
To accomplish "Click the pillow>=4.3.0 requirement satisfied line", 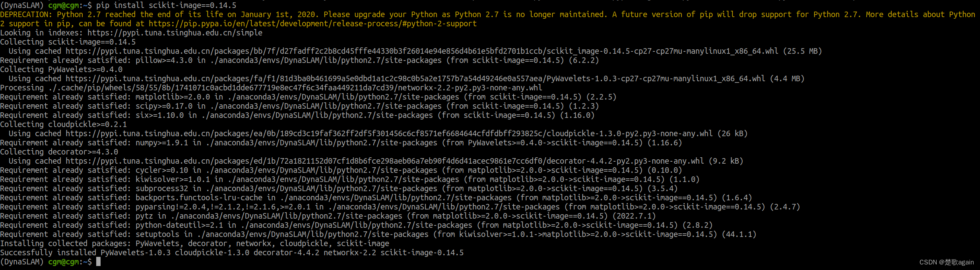I will [x=299, y=60].
